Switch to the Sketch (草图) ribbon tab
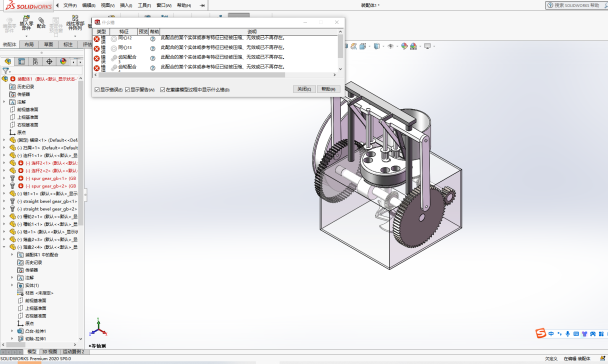The height and width of the screenshot is (364, 608). tap(48, 44)
